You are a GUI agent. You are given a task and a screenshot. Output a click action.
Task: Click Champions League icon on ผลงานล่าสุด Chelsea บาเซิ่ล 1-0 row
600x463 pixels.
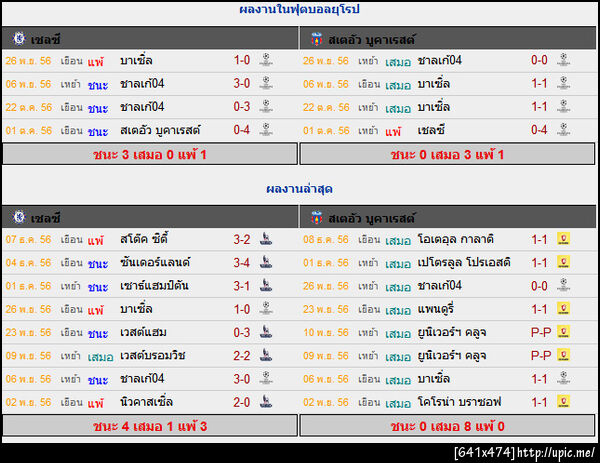point(266,309)
